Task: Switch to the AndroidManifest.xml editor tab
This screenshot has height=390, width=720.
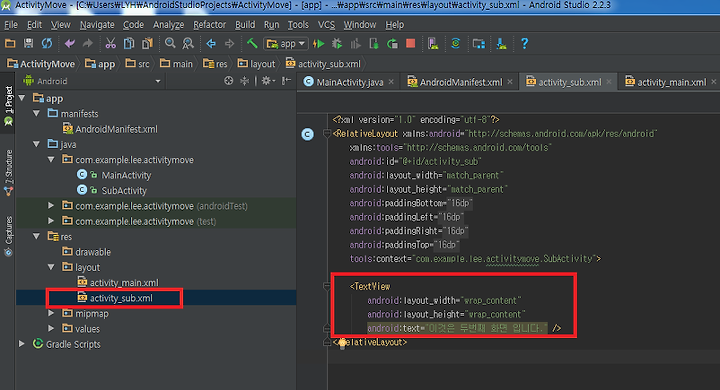Action: point(460,82)
